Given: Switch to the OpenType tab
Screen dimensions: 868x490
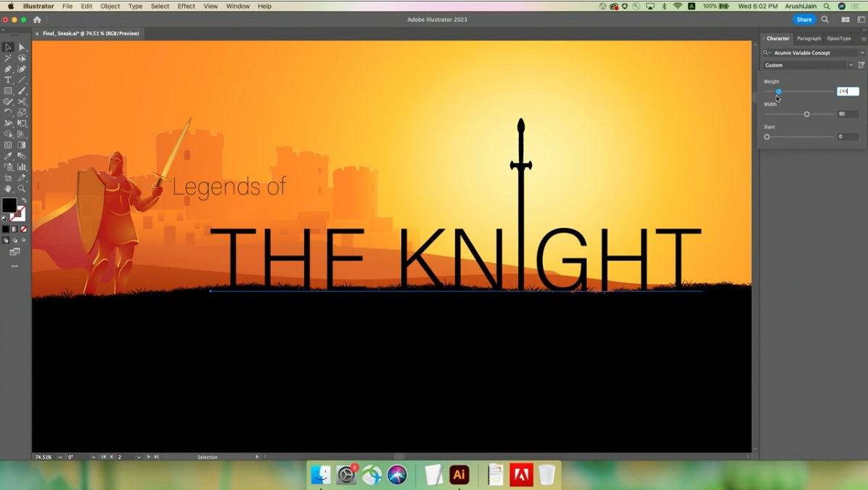Looking at the screenshot, I should (839, 38).
